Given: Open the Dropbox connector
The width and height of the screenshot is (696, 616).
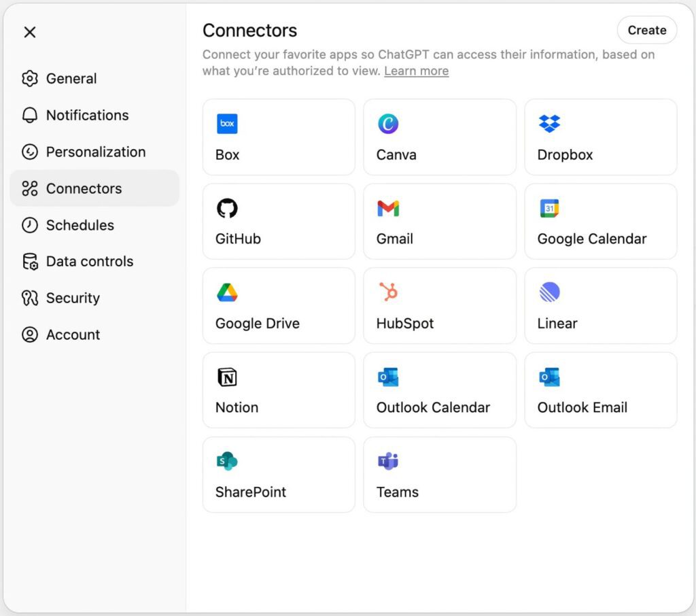Looking at the screenshot, I should pos(600,137).
